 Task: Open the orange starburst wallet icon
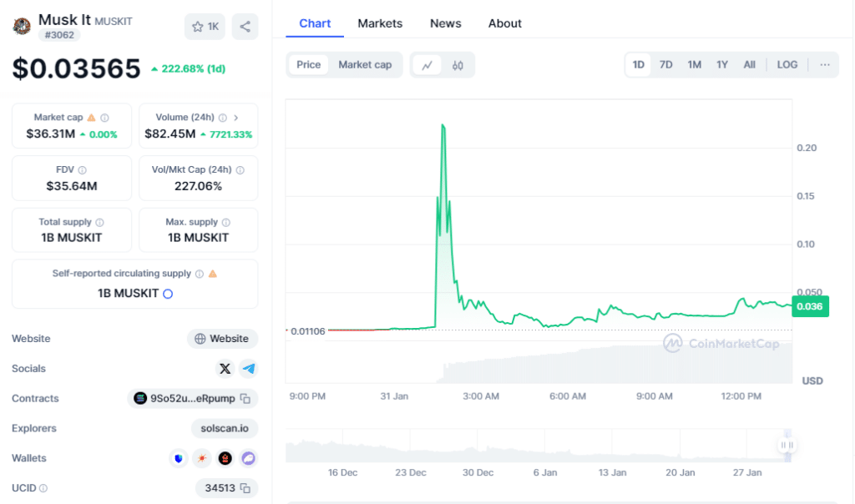click(202, 458)
